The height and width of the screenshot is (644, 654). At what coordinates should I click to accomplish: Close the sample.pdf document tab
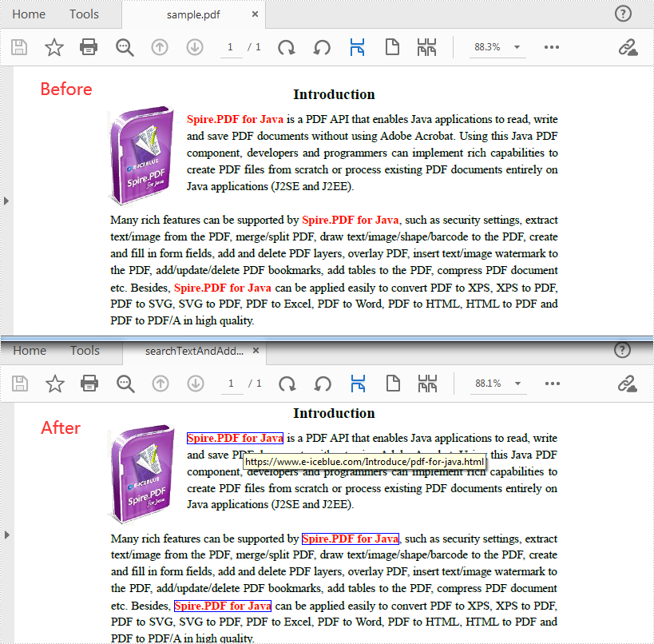[x=256, y=14]
